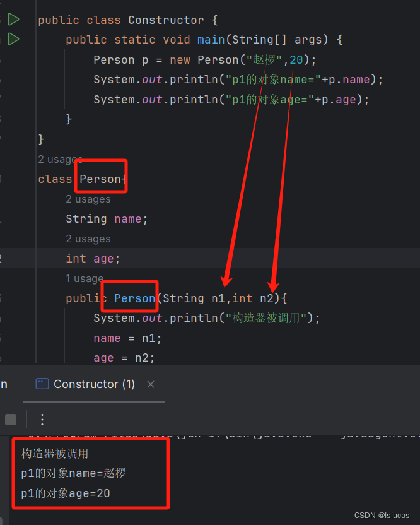420x525 pixels.
Task: Click console output 'p1的对象name=赵椤'
Action: click(74, 473)
